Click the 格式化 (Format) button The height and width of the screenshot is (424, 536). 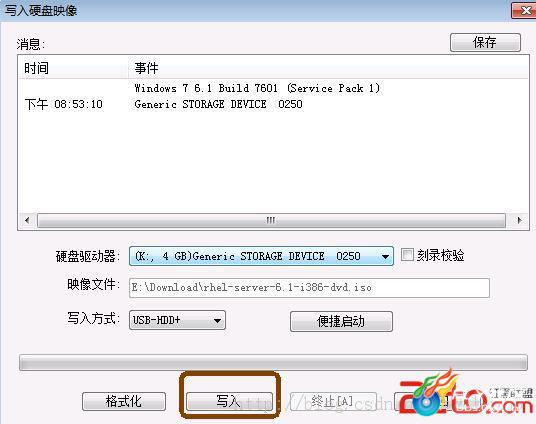pyautogui.click(x=124, y=401)
